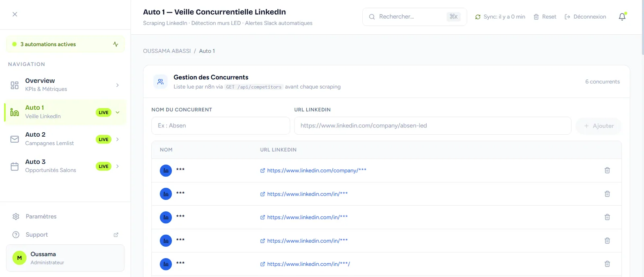Close the sidebar with the X icon
644x277 pixels.
point(15,14)
